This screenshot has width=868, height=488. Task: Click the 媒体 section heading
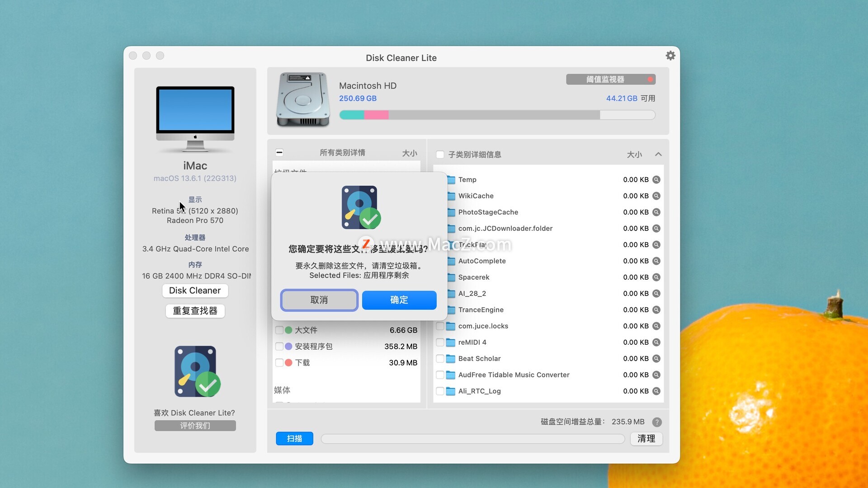282,390
